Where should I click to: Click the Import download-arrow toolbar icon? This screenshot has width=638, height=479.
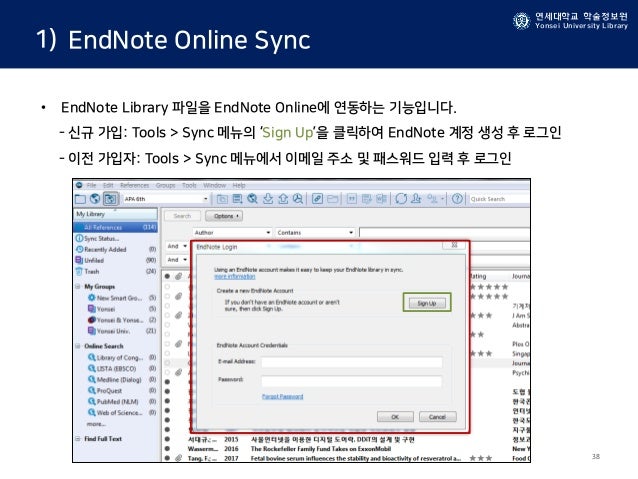[x=268, y=199]
